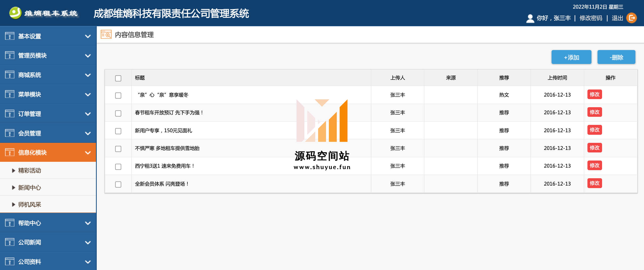Click 修改 for 全新会员体系 row
Image resolution: width=644 pixels, height=270 pixels.
click(x=595, y=183)
